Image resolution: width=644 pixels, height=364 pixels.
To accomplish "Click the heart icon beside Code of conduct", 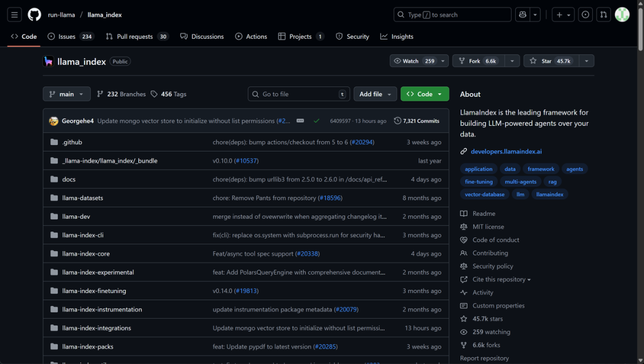I will point(464,240).
